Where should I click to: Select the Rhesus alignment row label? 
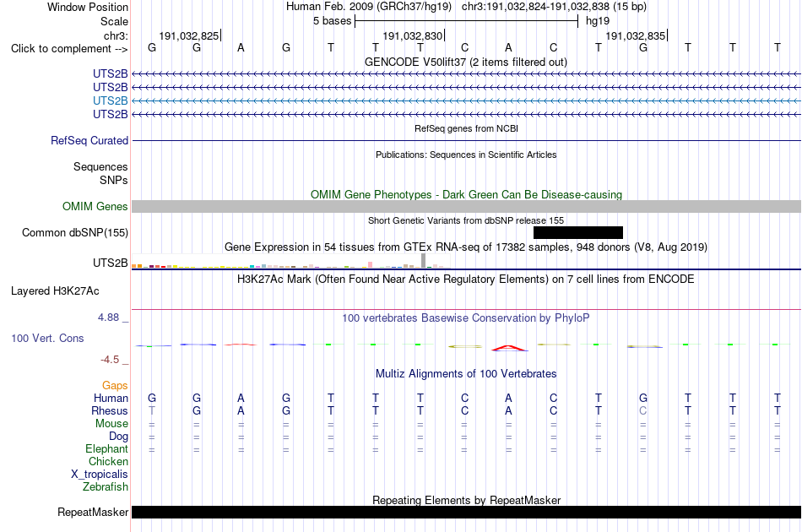(x=110, y=410)
